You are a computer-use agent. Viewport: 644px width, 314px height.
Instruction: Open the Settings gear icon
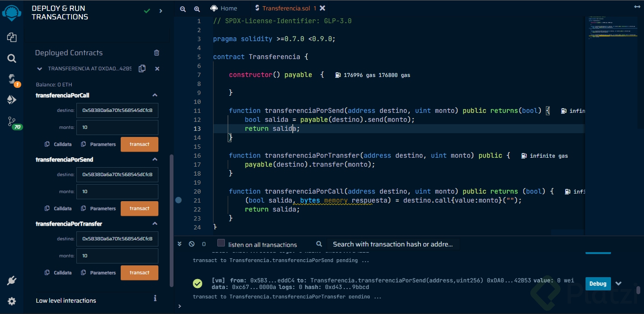[12, 301]
